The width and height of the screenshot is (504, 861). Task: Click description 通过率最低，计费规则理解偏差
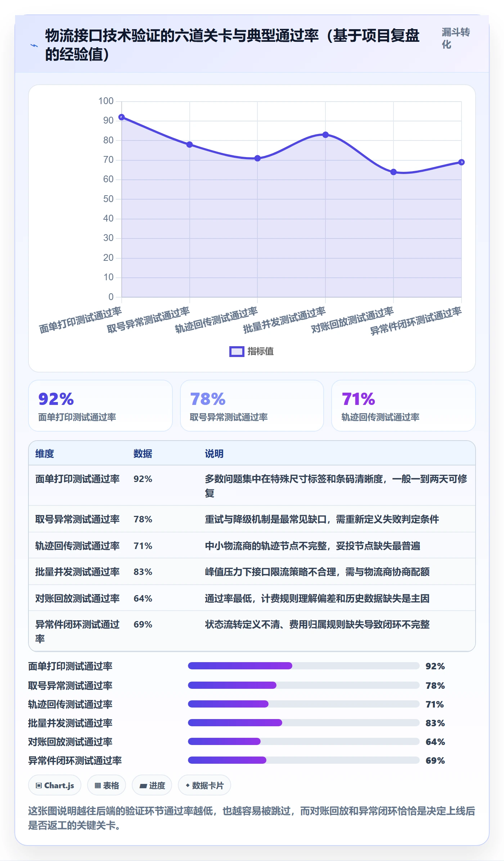pos(317,598)
